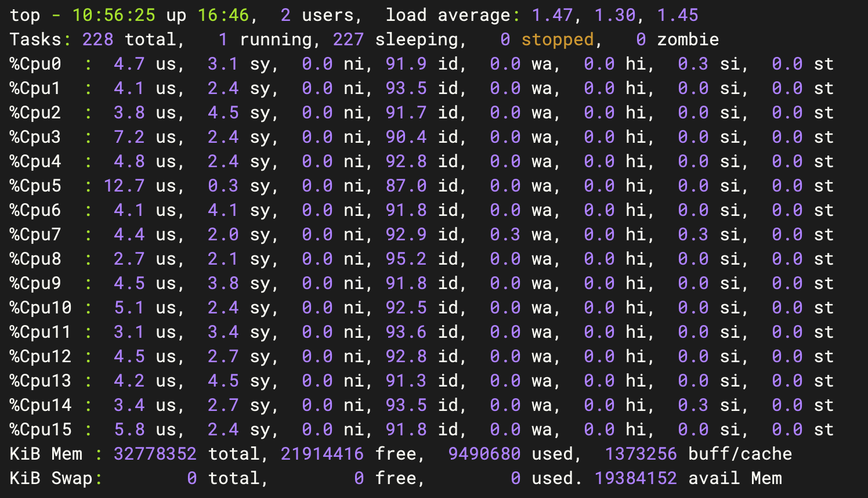Click the %Cpu9 label
Image resolution: width=868 pixels, height=498 pixels.
tap(35, 283)
